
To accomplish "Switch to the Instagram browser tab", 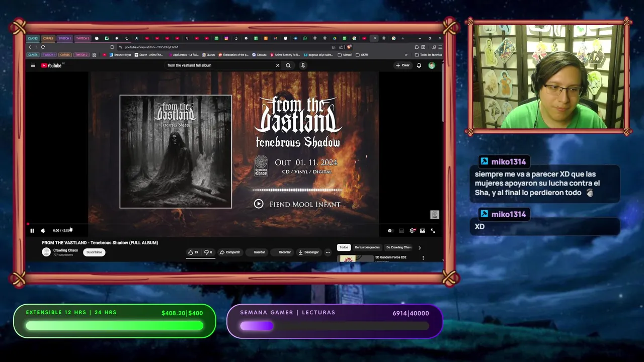I will pos(226,38).
